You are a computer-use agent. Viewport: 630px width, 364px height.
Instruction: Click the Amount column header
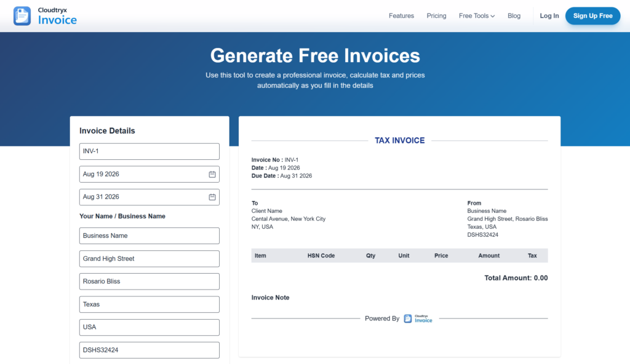[489, 256]
